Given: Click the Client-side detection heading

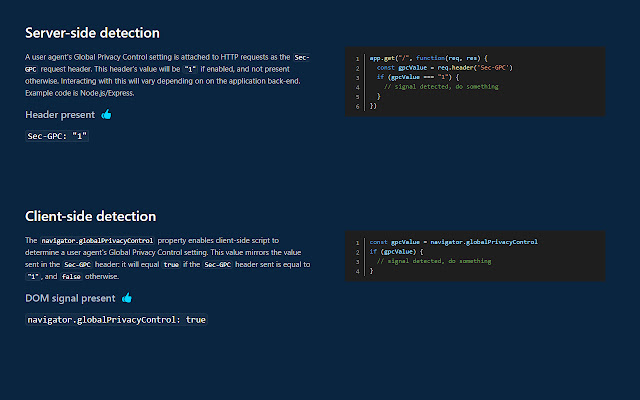Looking at the screenshot, I should 90,216.
